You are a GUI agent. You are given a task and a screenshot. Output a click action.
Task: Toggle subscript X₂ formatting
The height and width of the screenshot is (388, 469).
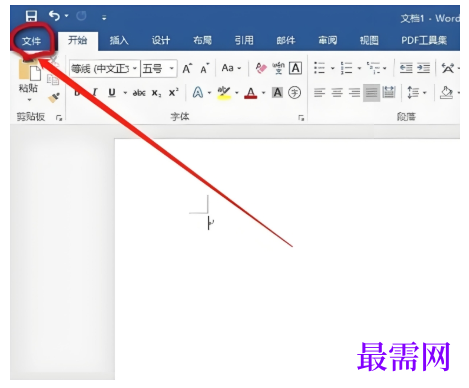click(x=156, y=93)
